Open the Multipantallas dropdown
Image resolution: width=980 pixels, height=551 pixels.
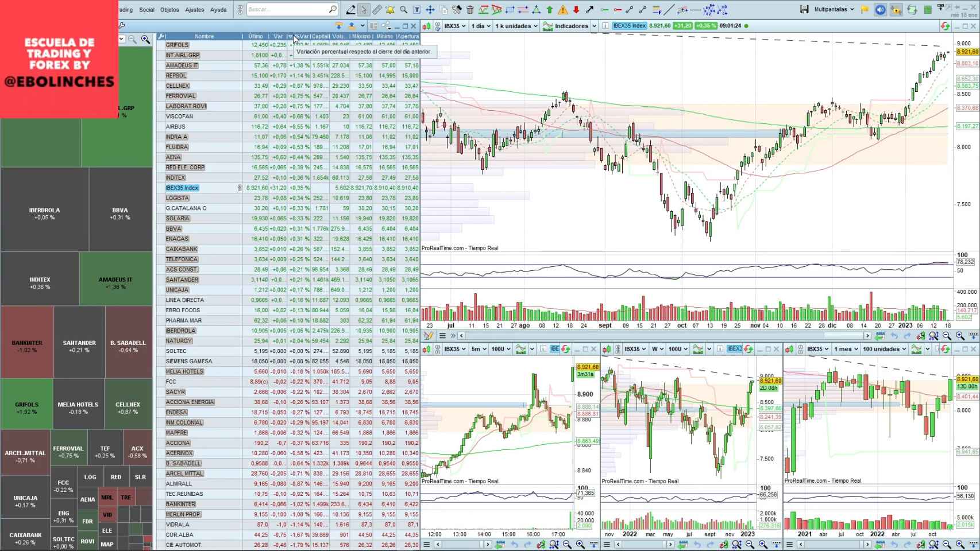(x=834, y=9)
